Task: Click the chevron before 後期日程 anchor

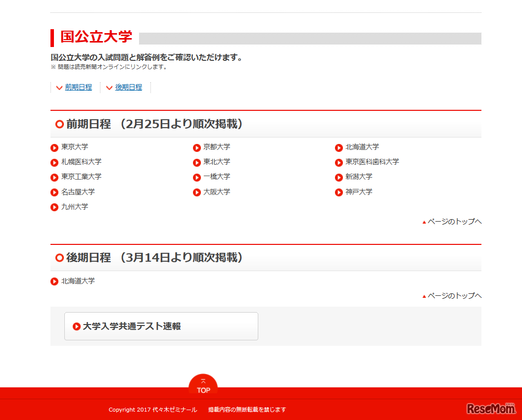Action: point(109,88)
